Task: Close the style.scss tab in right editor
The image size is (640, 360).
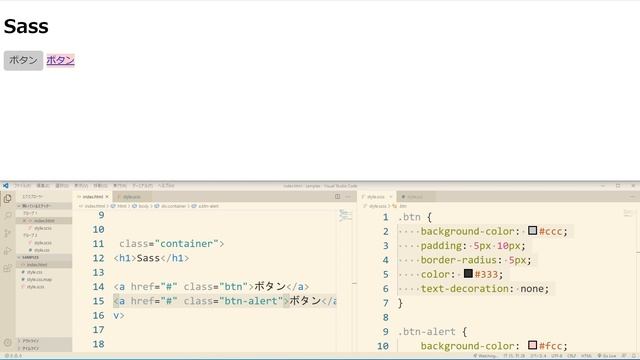Action: click(x=391, y=197)
